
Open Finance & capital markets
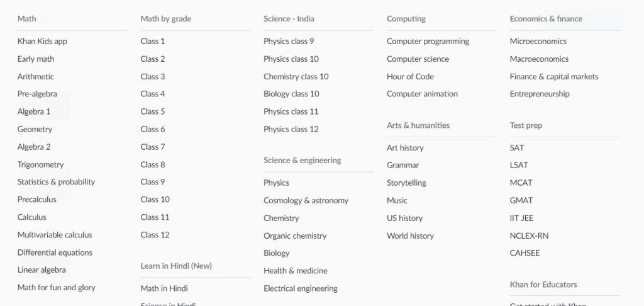point(554,77)
